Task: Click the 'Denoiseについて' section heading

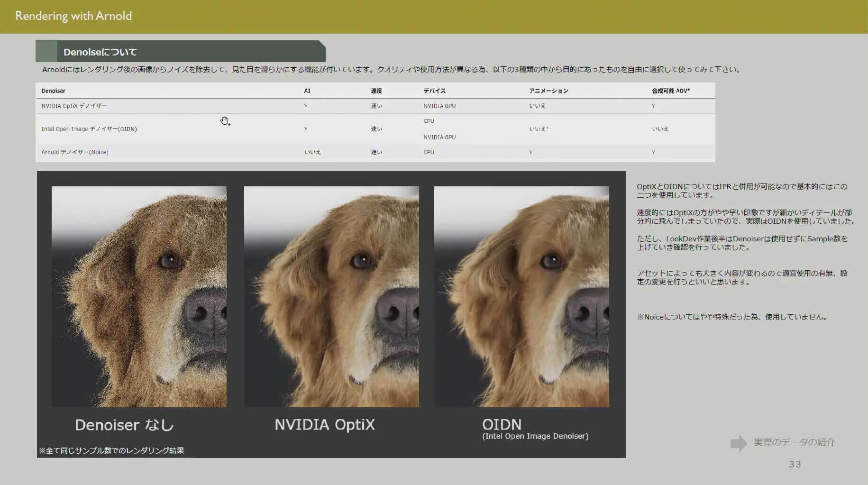Action: 100,52
